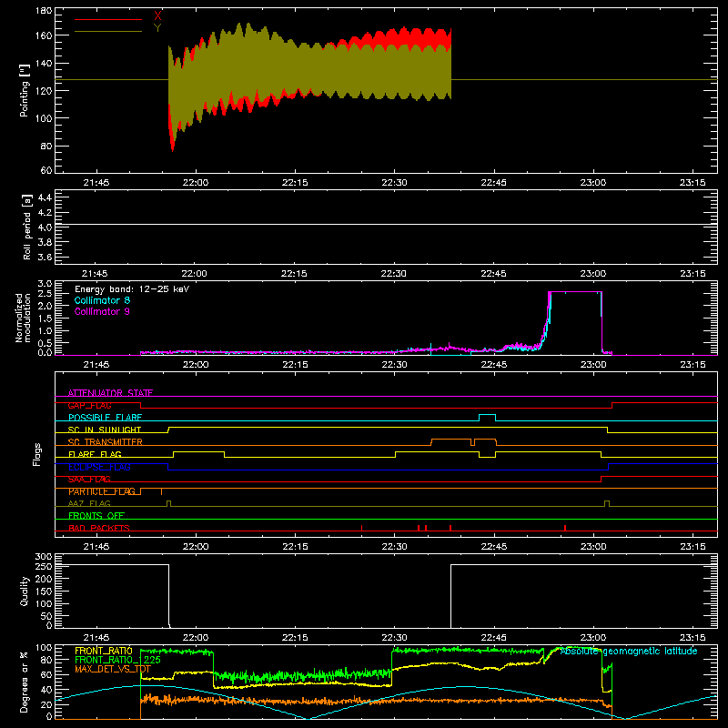Screen dimensions: 728x728
Task: Click the 'Degrees or %' axis title
Action: click(x=25, y=682)
